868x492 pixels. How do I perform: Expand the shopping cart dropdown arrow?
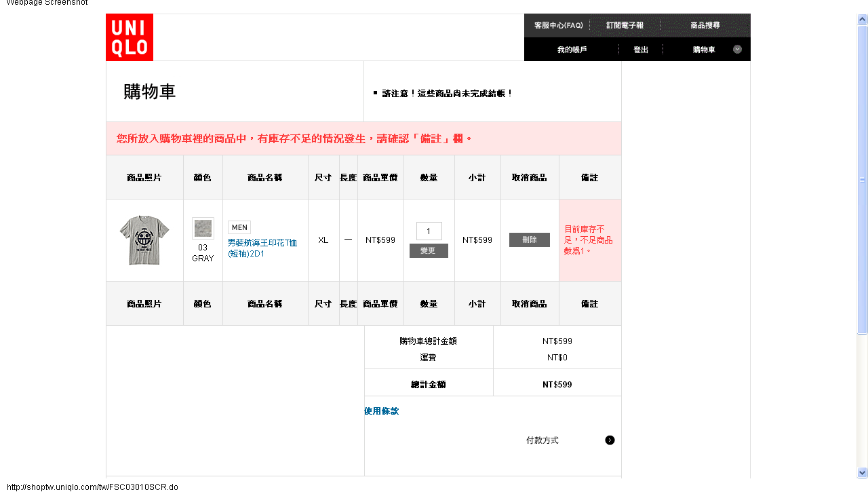(x=737, y=50)
